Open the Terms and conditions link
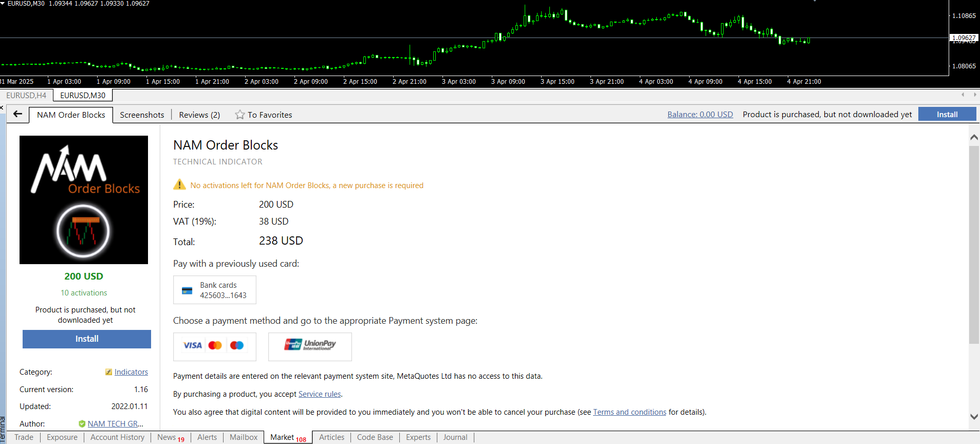 (630, 412)
